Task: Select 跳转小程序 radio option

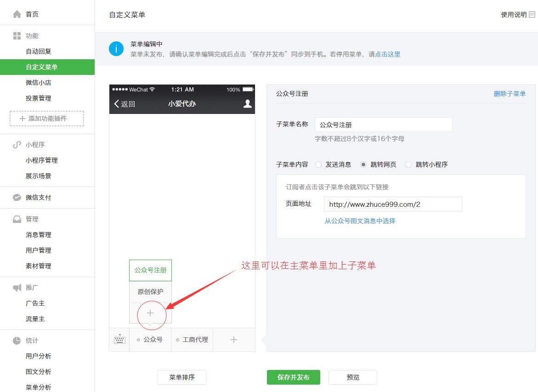Action: point(408,165)
